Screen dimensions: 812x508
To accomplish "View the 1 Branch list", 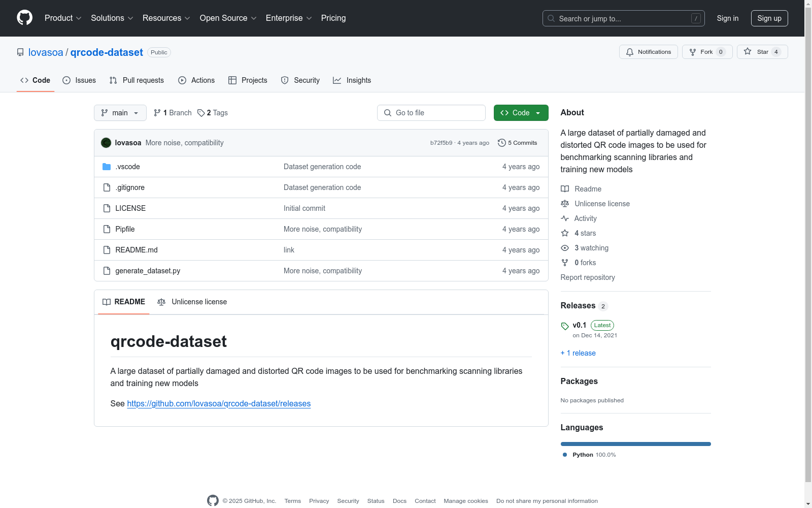I will tap(173, 113).
